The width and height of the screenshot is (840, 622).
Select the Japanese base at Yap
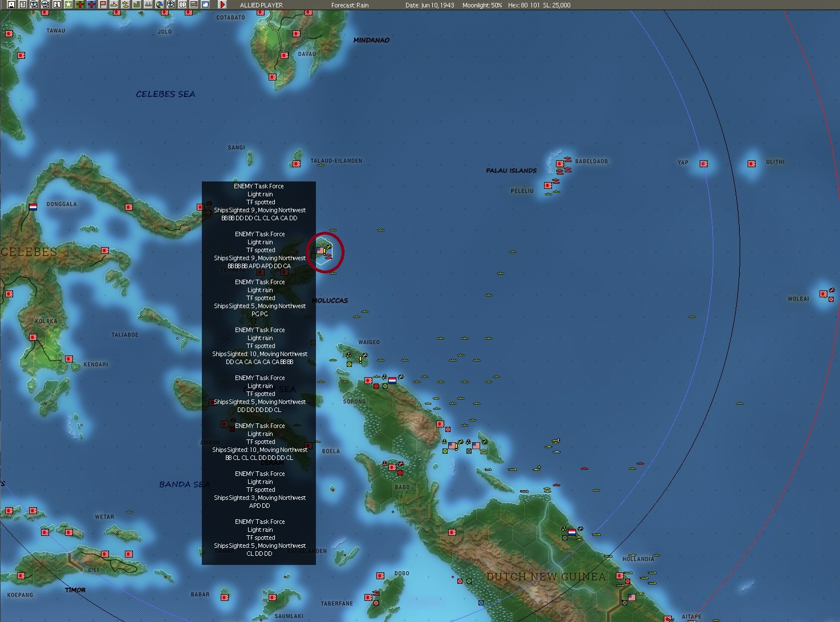(704, 164)
